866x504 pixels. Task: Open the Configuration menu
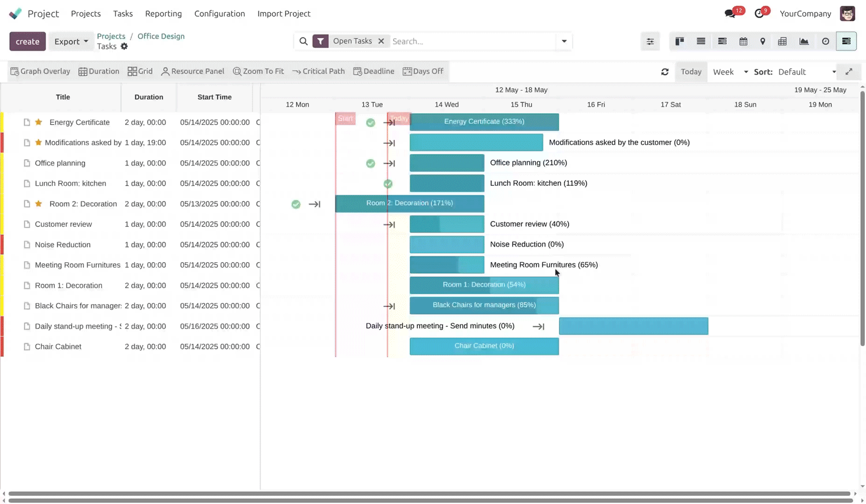point(219,13)
